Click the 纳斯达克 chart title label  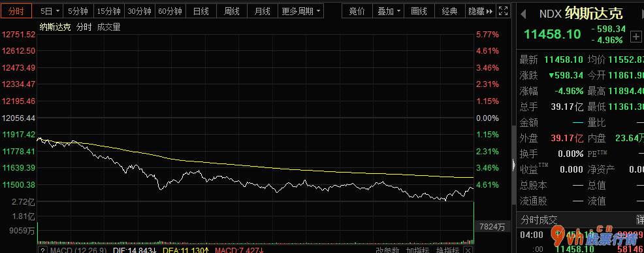(55, 27)
